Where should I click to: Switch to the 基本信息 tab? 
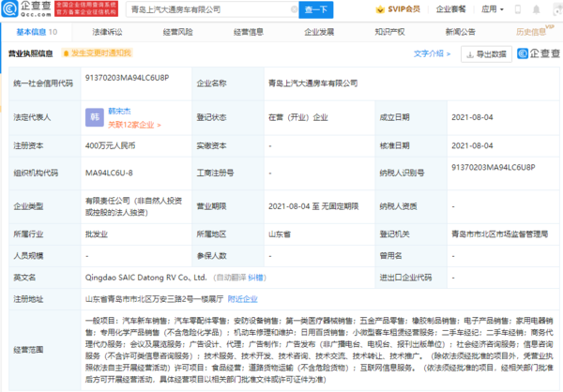[x=37, y=32]
